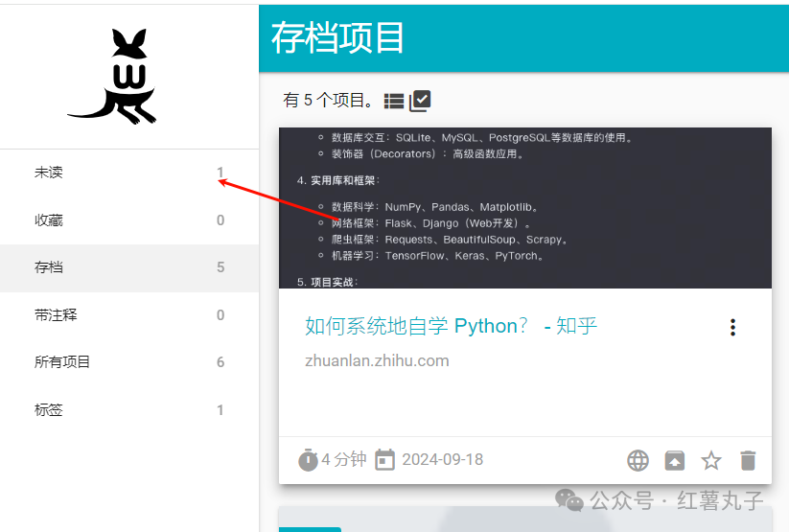Click the zhuanlan.zhihu.com domain link
The height and width of the screenshot is (532, 789).
point(377,360)
